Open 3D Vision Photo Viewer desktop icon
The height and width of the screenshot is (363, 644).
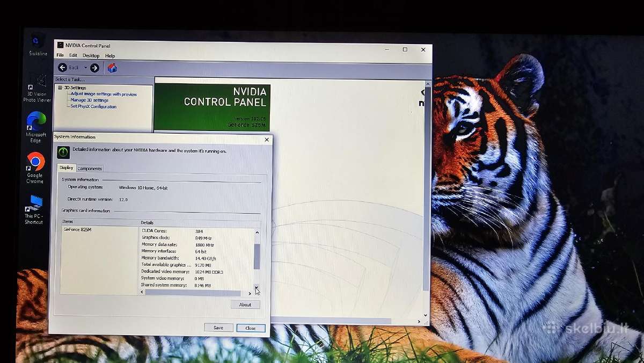click(x=36, y=88)
